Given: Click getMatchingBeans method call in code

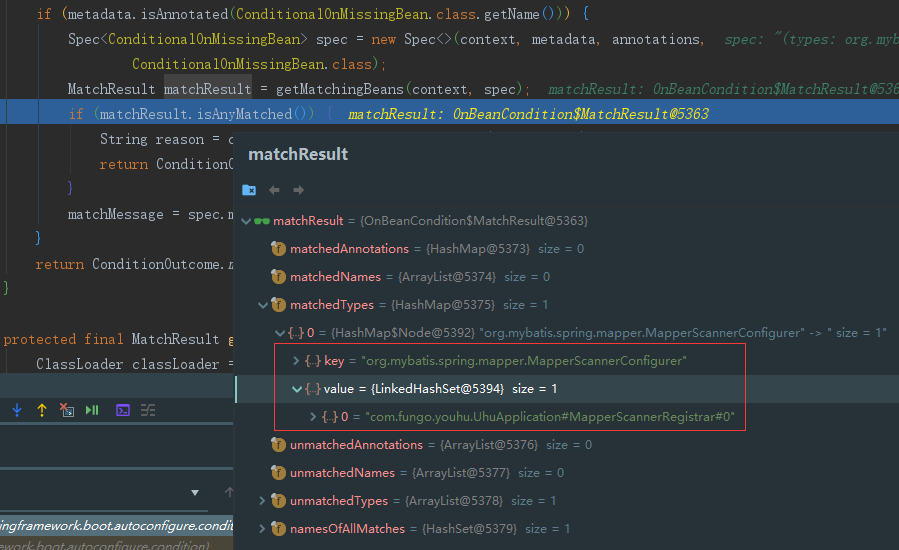Looking at the screenshot, I should click(339, 89).
